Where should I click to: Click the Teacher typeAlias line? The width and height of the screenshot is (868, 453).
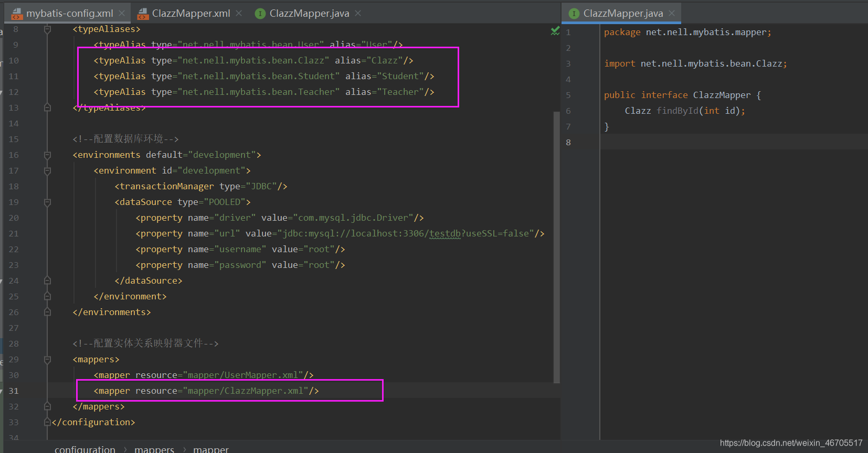264,92
